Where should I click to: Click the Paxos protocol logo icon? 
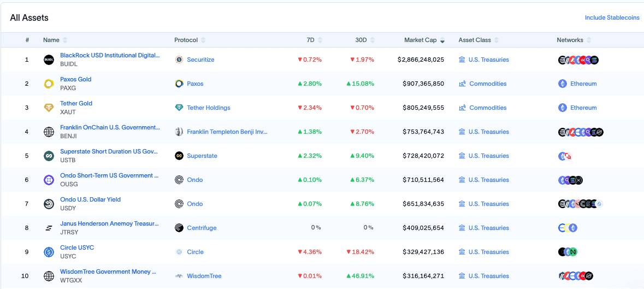pyautogui.click(x=179, y=84)
